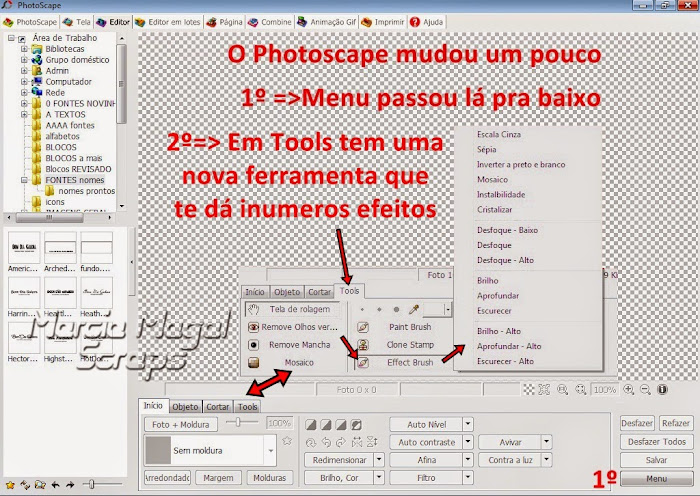The height and width of the screenshot is (496, 700).
Task: Open the Editor em lotes tab
Action: click(168, 22)
